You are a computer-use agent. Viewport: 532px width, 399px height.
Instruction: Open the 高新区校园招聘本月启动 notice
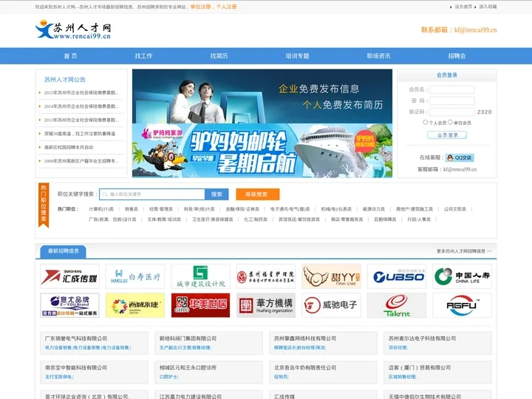coord(69,147)
